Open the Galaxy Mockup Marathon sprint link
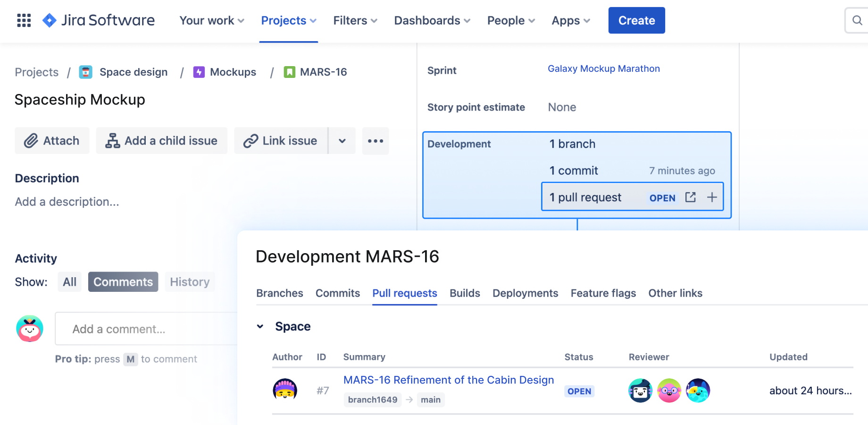868x425 pixels. 604,68
